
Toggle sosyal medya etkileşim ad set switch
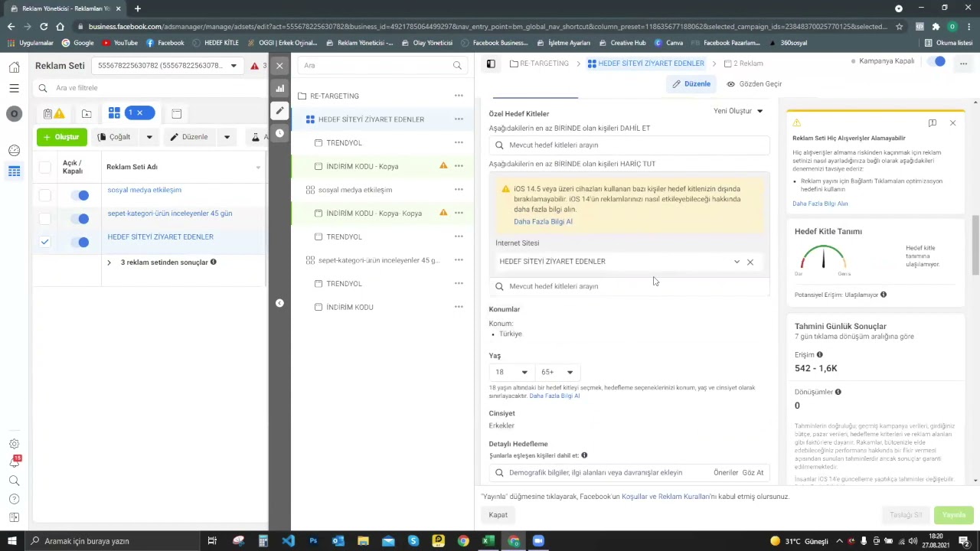tap(80, 195)
